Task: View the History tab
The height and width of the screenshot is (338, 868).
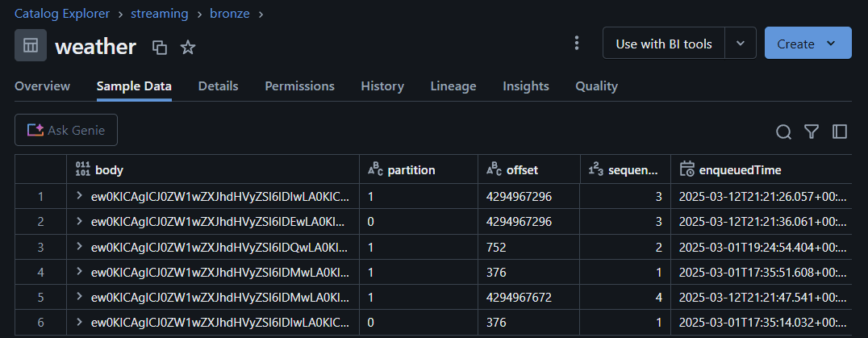Action: point(382,86)
